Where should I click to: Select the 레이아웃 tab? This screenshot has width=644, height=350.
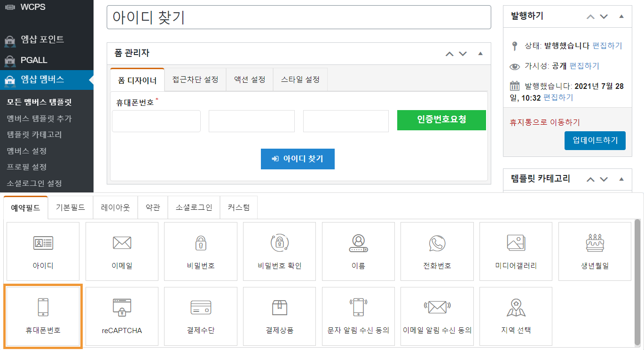pos(115,207)
